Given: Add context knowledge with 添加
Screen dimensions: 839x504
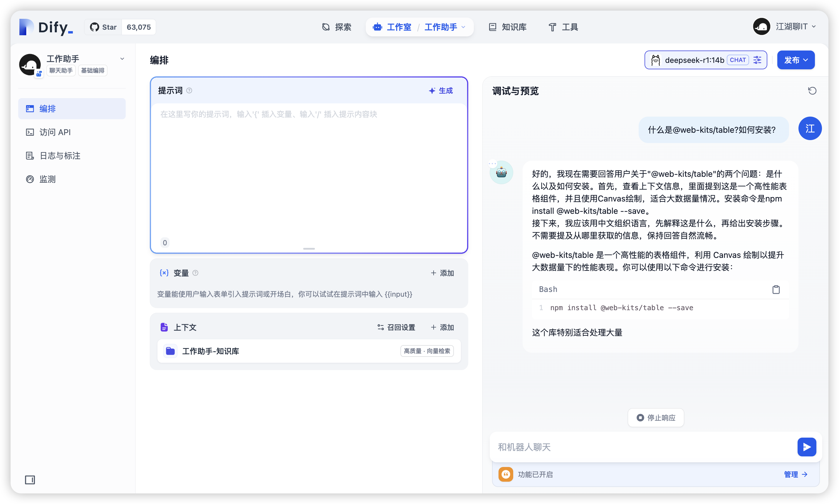Looking at the screenshot, I should point(442,327).
